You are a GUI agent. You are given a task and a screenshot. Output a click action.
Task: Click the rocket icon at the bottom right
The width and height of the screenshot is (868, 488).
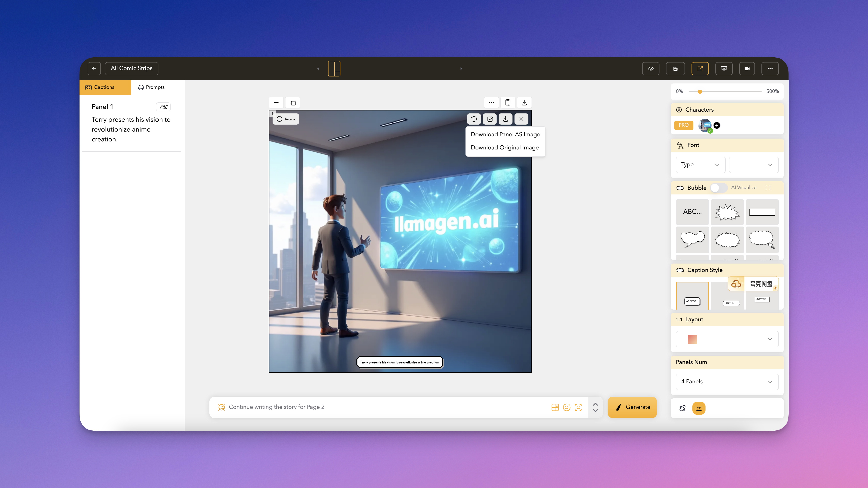[x=682, y=408]
